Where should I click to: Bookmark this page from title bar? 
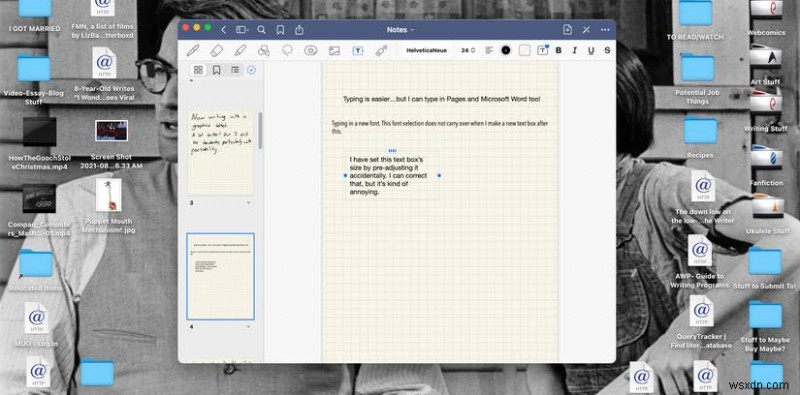tap(280, 30)
